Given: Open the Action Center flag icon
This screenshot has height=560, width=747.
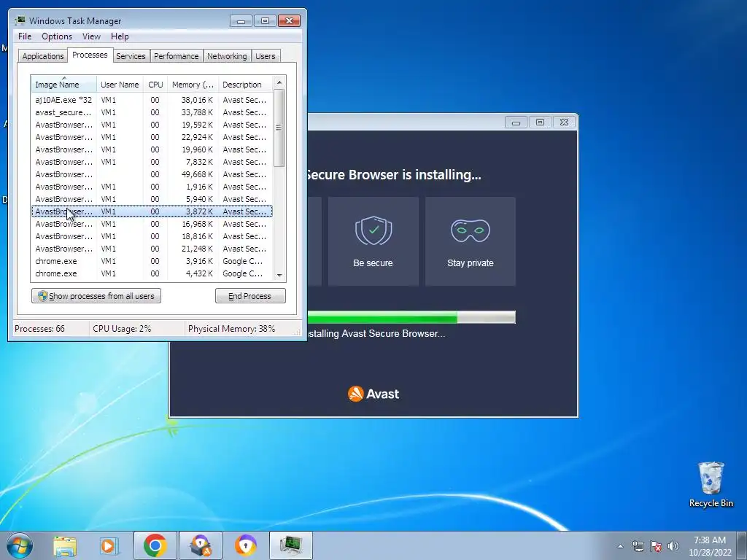Looking at the screenshot, I should click(656, 546).
